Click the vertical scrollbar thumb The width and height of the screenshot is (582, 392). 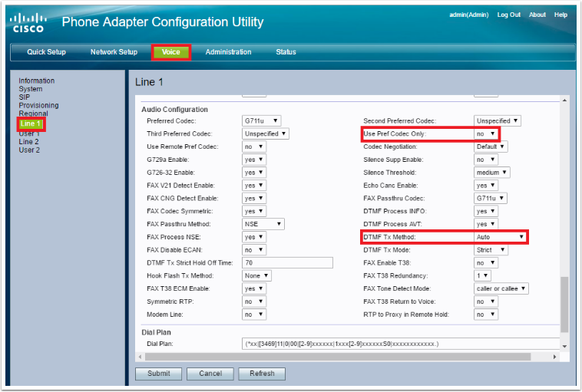pyautogui.click(x=564, y=305)
